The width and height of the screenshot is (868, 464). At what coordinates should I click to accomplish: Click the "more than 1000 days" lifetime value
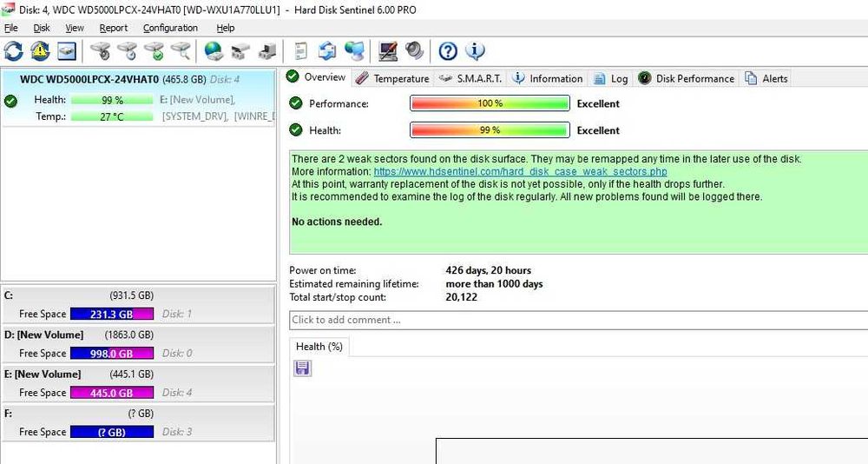click(495, 284)
